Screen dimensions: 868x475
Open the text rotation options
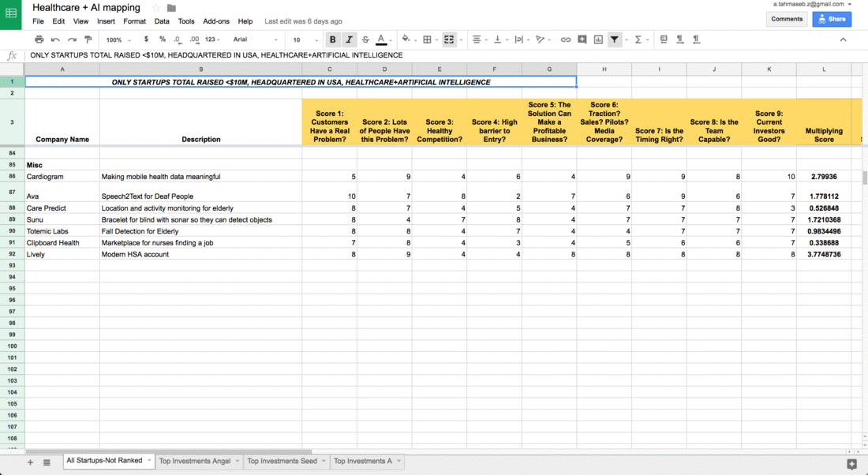click(540, 39)
